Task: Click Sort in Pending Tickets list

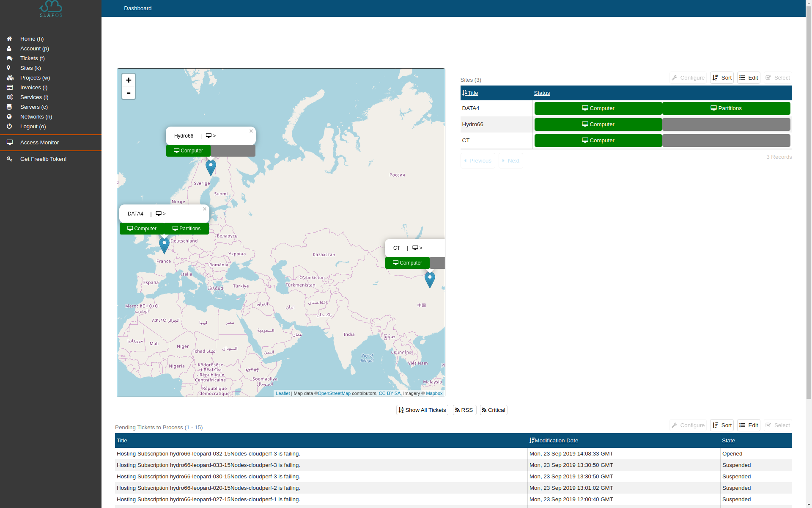Action: tap(722, 425)
